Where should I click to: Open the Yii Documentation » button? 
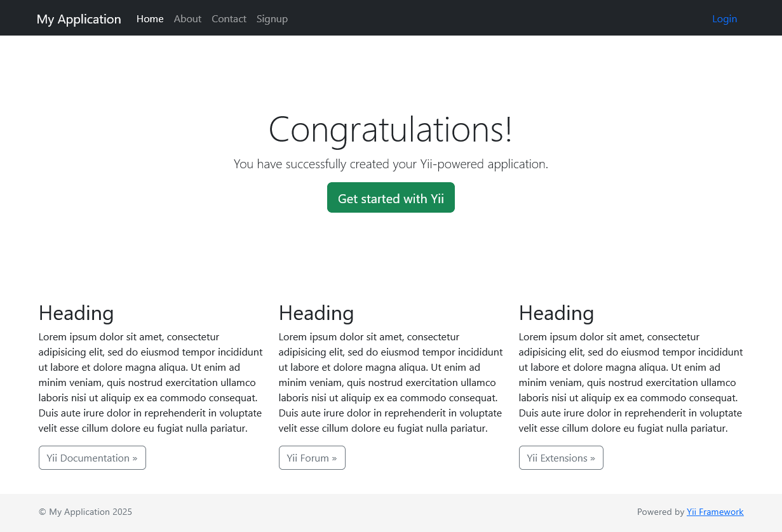[92, 458]
